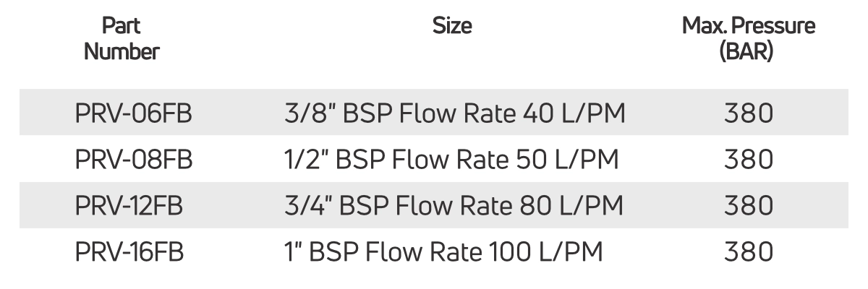
Task: Click the Max. Pressure column header text
Action: (749, 27)
